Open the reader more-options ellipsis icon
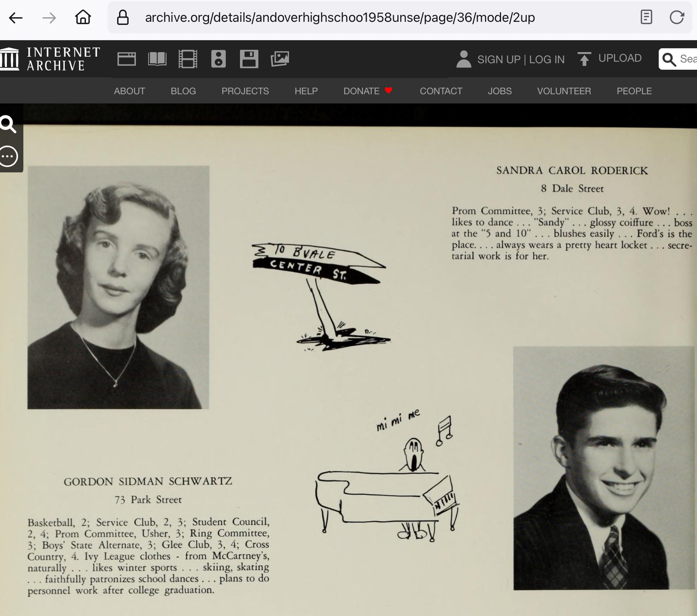This screenshot has height=616, width=697. point(8,156)
